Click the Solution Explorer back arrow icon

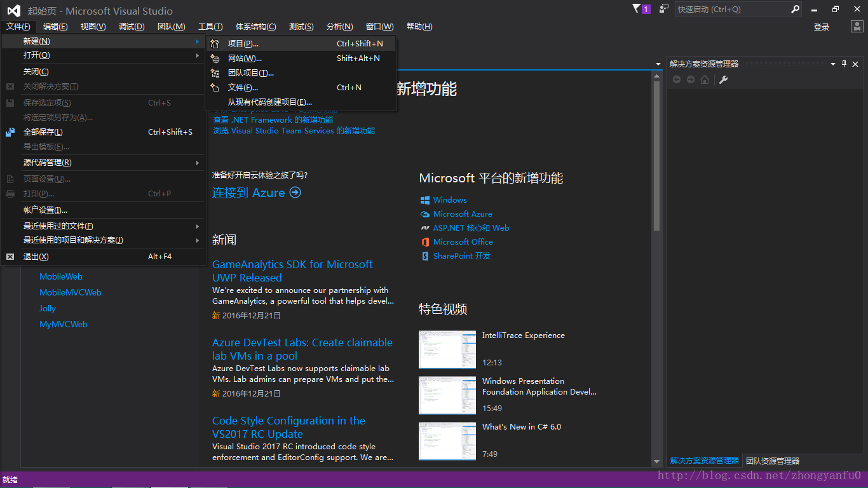pos(677,79)
